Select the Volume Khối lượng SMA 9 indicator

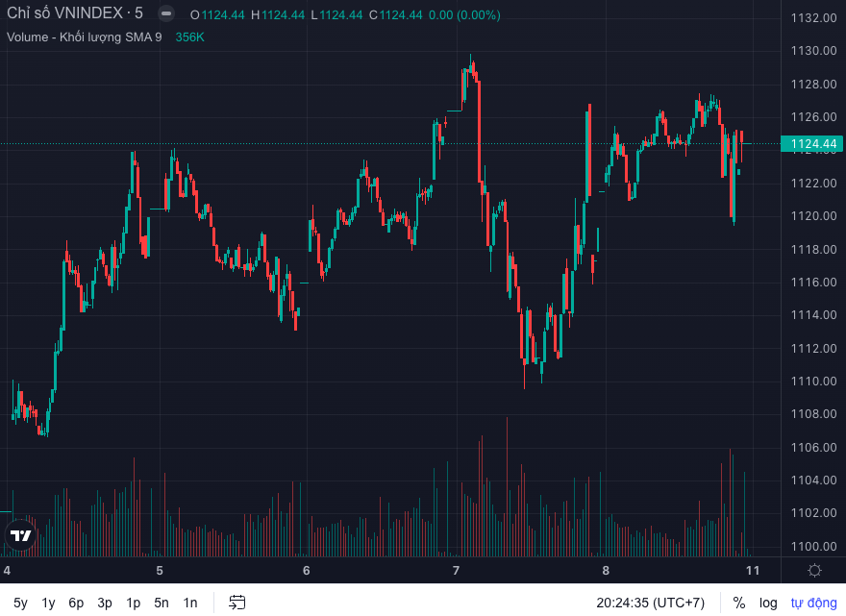click(x=85, y=37)
